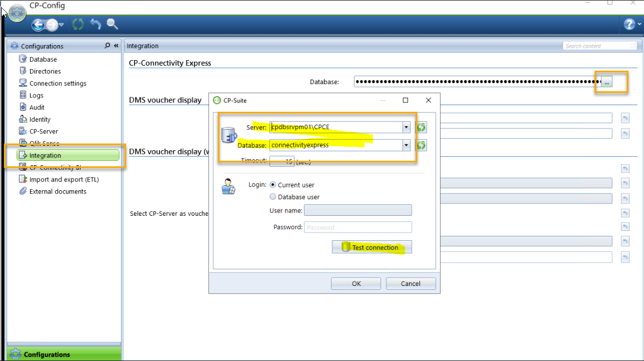
Task: Click the back navigation arrow icon
Action: tap(38, 24)
